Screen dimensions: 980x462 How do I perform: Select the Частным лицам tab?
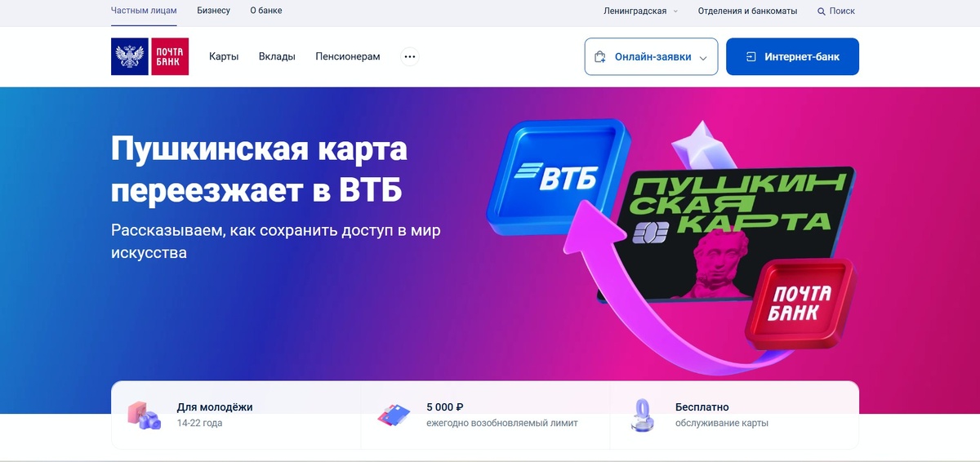(x=144, y=11)
